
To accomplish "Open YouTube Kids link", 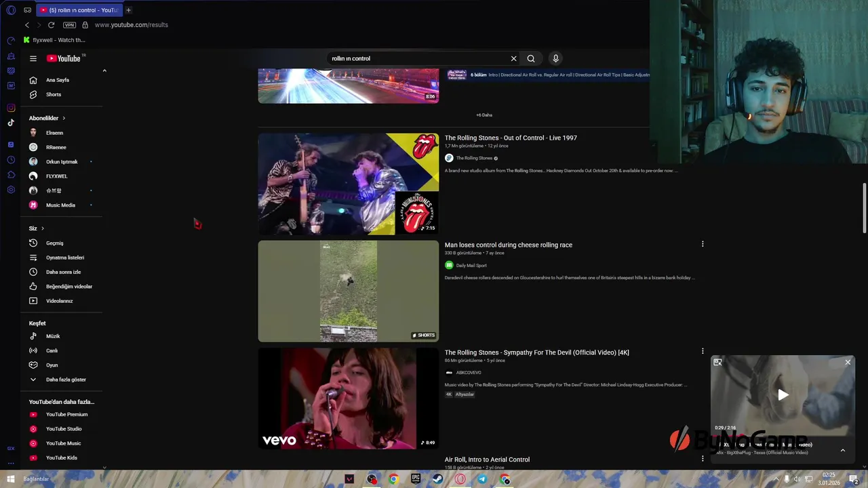I will tap(61, 457).
